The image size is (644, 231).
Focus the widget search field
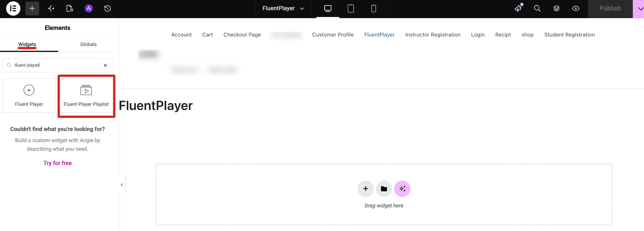58,65
